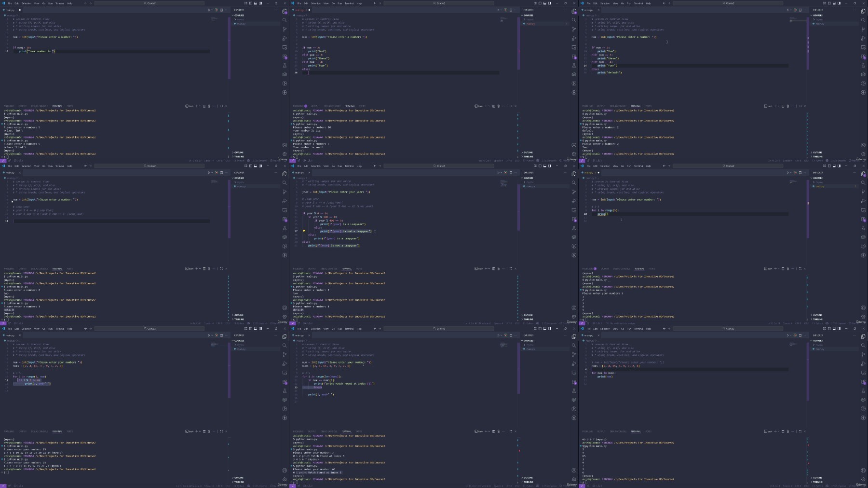Screen dimensions: 868x488
Task: Split editor in the range(1, num) window
Action: (221, 335)
